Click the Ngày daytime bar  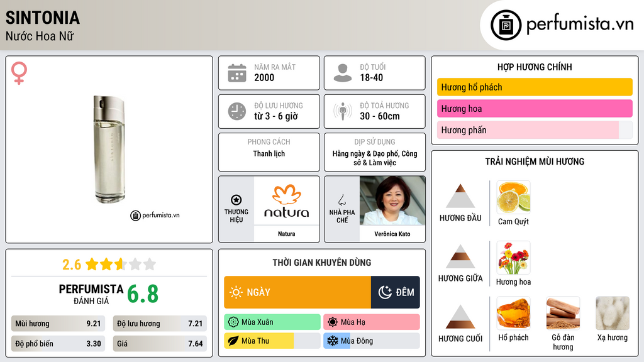[x=297, y=292]
